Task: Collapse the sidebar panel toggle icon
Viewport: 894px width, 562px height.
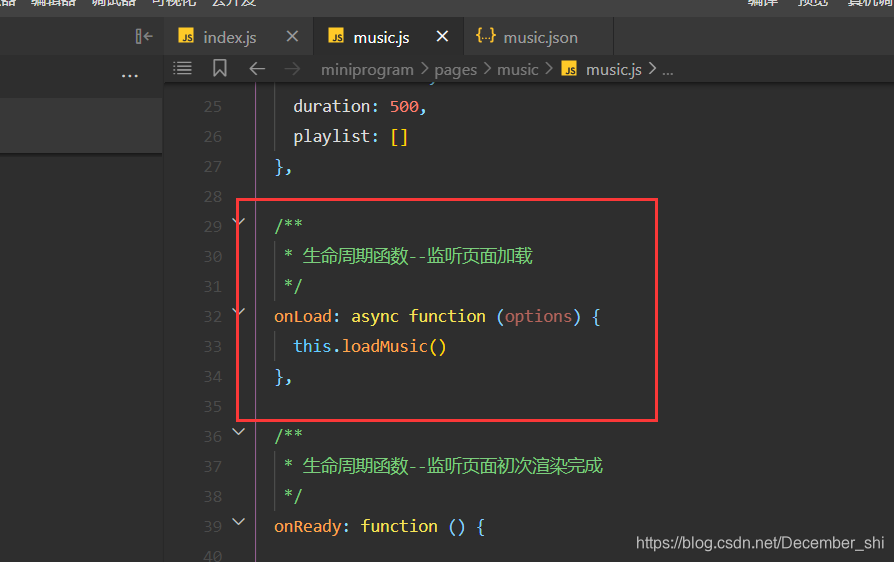Action: pyautogui.click(x=144, y=36)
